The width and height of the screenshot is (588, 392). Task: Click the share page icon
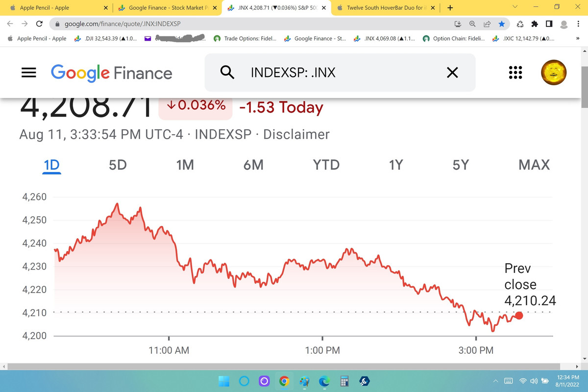point(487,24)
